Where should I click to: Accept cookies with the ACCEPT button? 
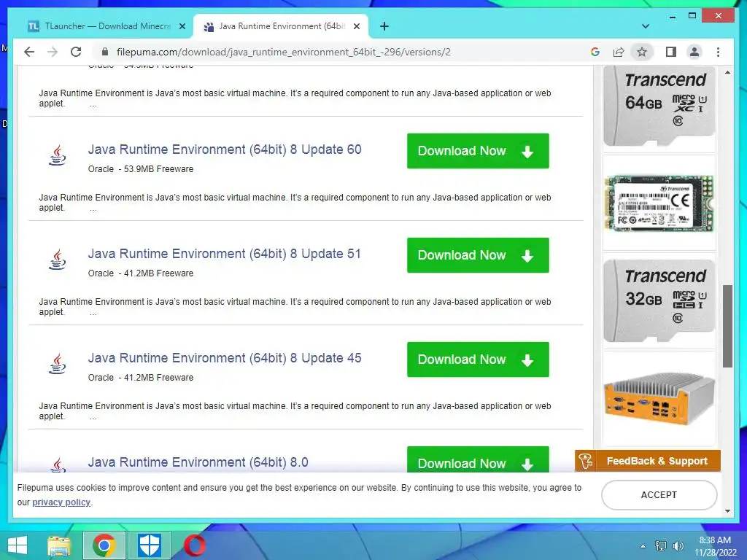point(659,495)
